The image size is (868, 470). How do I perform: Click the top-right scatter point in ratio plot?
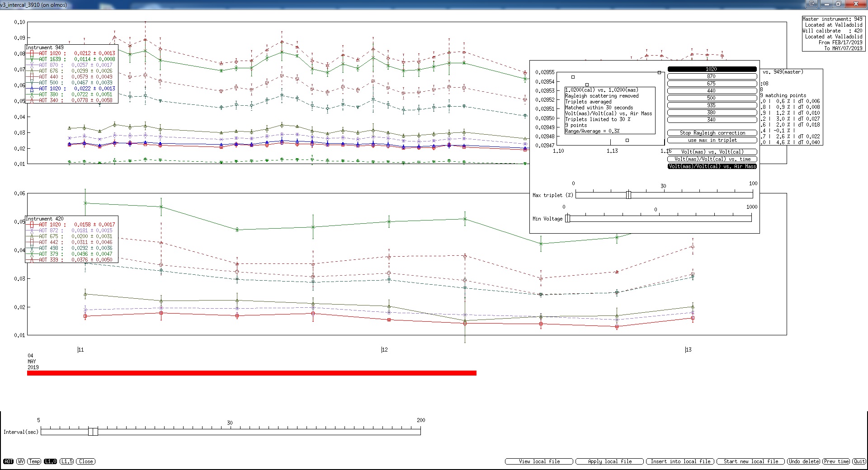pyautogui.click(x=659, y=72)
